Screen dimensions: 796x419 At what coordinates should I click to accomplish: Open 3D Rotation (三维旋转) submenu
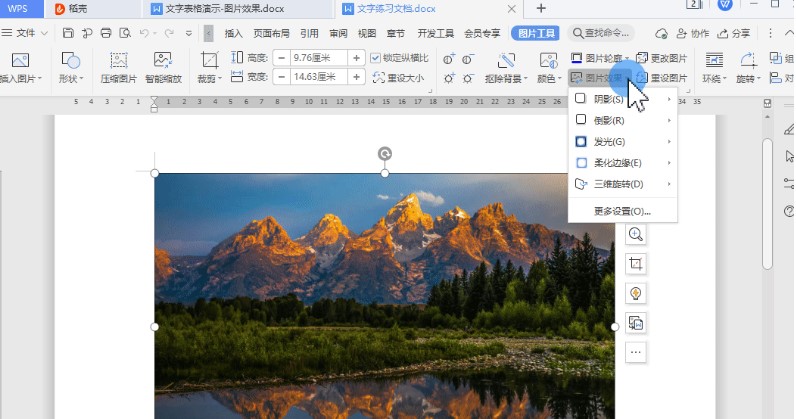click(622, 184)
